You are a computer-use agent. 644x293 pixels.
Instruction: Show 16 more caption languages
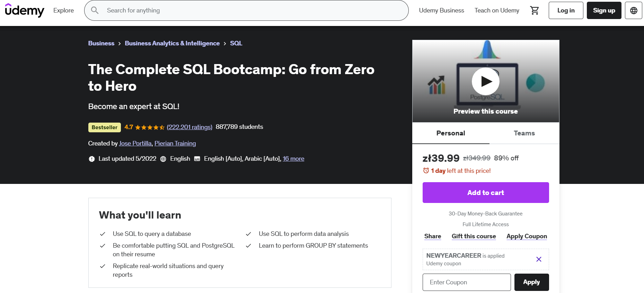(293, 159)
